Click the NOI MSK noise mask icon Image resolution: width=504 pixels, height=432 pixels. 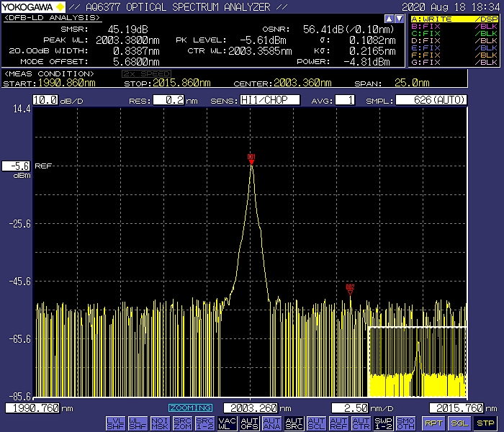(x=161, y=423)
